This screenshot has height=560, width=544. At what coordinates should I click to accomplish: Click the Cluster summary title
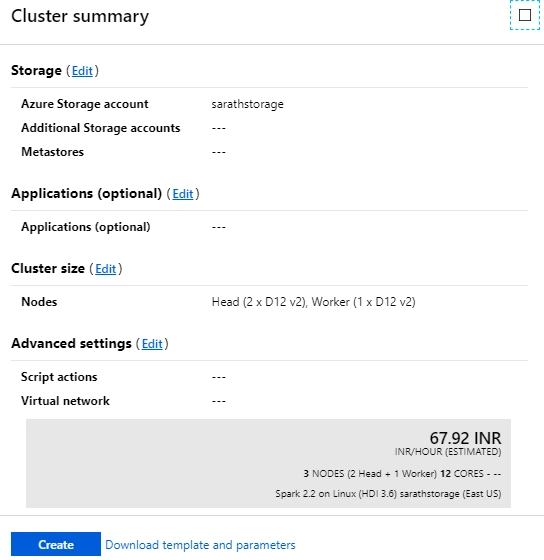coord(80,16)
